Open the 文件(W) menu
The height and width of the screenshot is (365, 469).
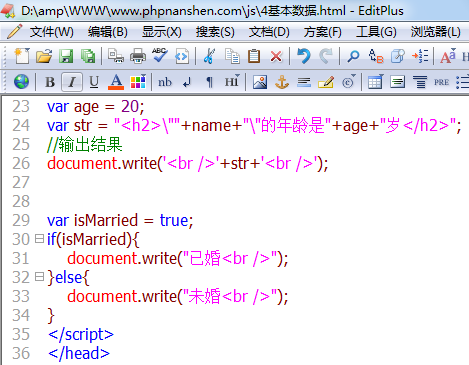pyautogui.click(x=51, y=32)
